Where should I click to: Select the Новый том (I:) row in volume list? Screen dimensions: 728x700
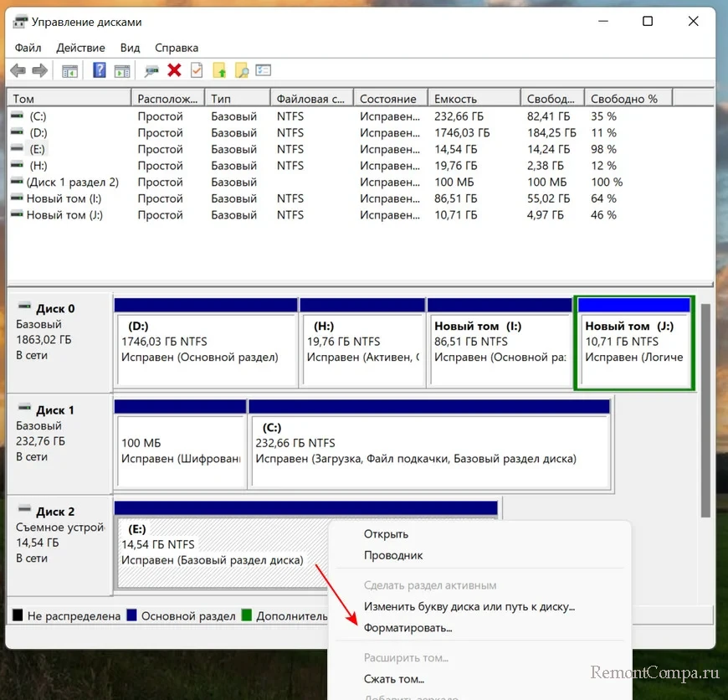tap(64, 198)
